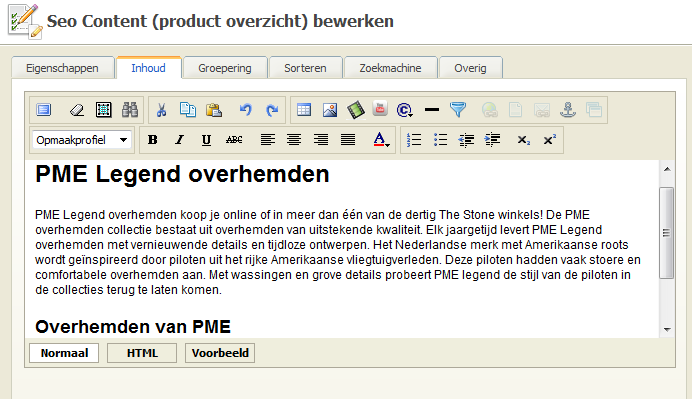This screenshot has height=399, width=692.
Task: Increase indent
Action: coord(493,140)
